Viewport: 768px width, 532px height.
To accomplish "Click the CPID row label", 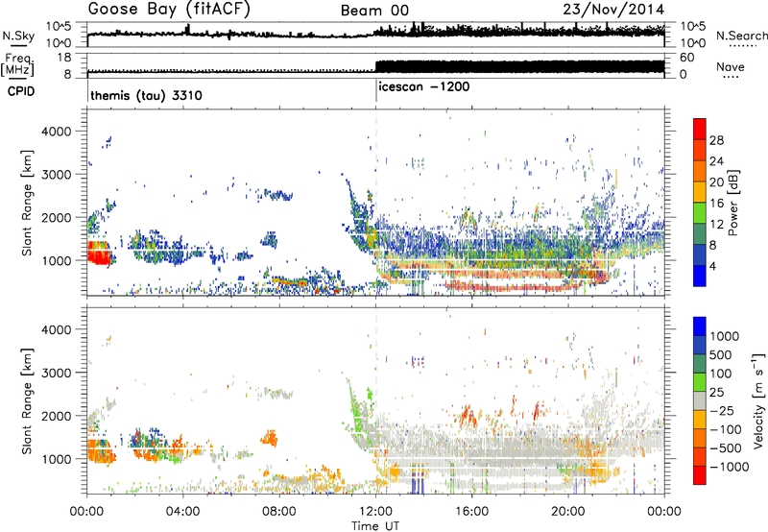I will point(21,91).
